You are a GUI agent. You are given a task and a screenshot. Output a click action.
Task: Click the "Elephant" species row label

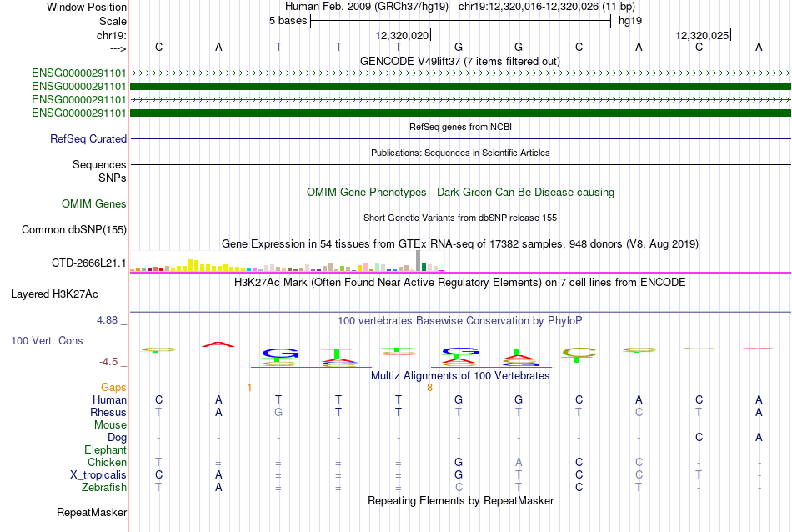[x=105, y=450]
